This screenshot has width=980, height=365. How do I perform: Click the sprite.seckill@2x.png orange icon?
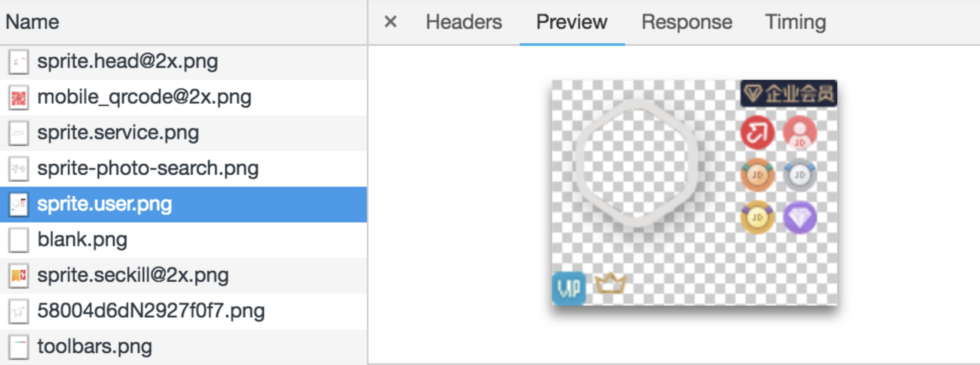(18, 276)
